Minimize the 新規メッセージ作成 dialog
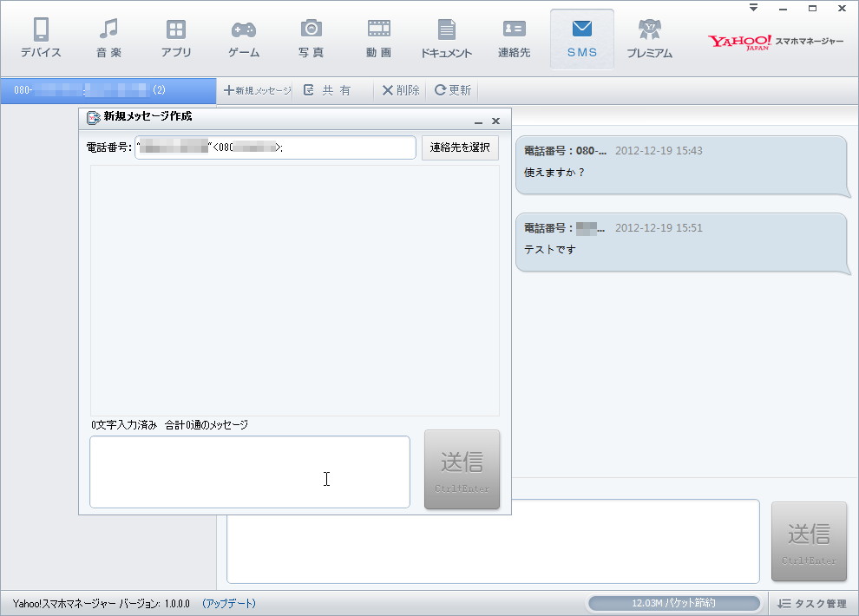This screenshot has width=859, height=616. pyautogui.click(x=478, y=121)
